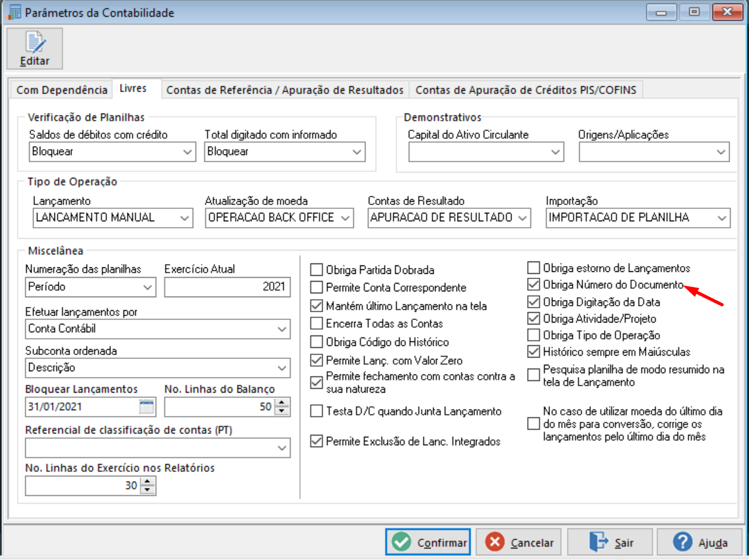Uncheck Permite Exclusão de Lanc. Integrados

(x=316, y=441)
